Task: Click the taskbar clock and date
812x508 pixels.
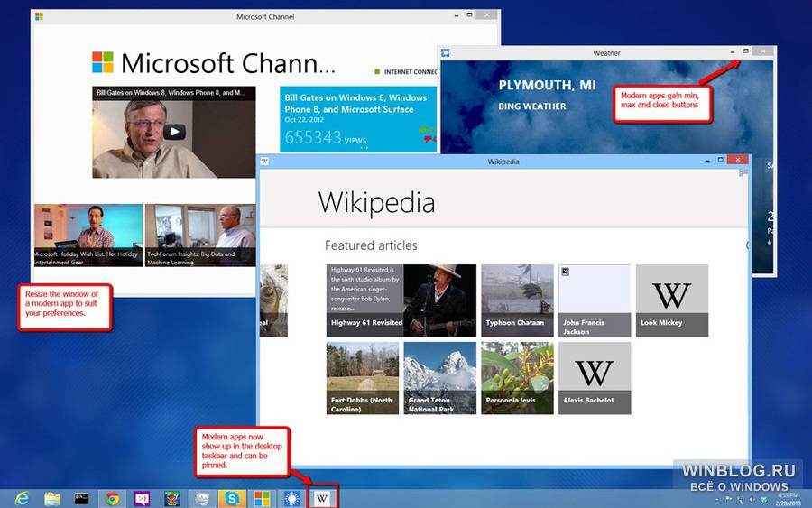Action: pyautogui.click(x=788, y=500)
